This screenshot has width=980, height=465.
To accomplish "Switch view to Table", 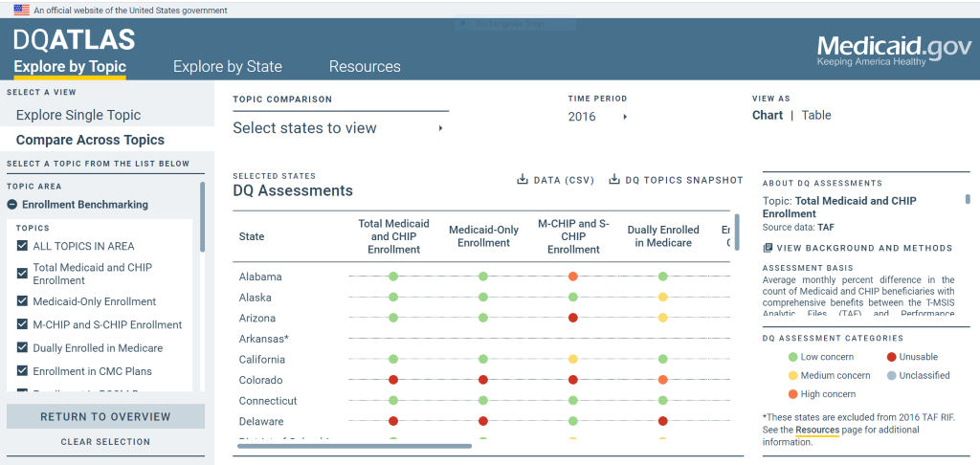I will (816, 115).
